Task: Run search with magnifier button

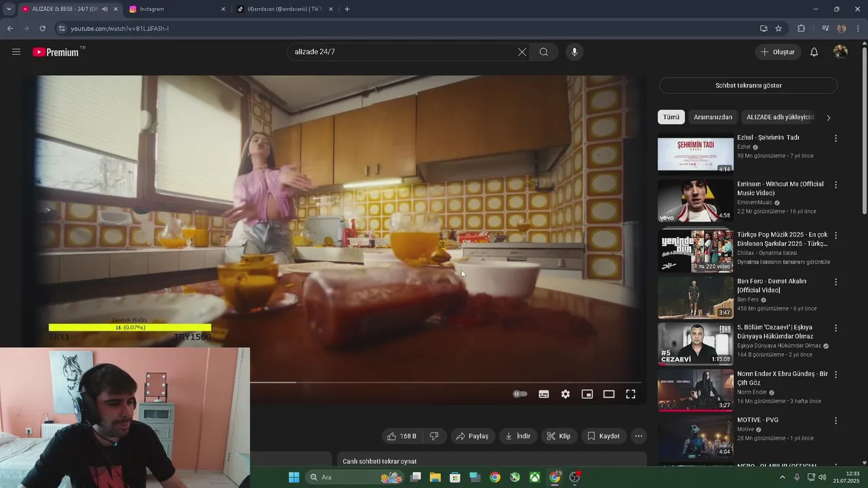Action: click(544, 52)
